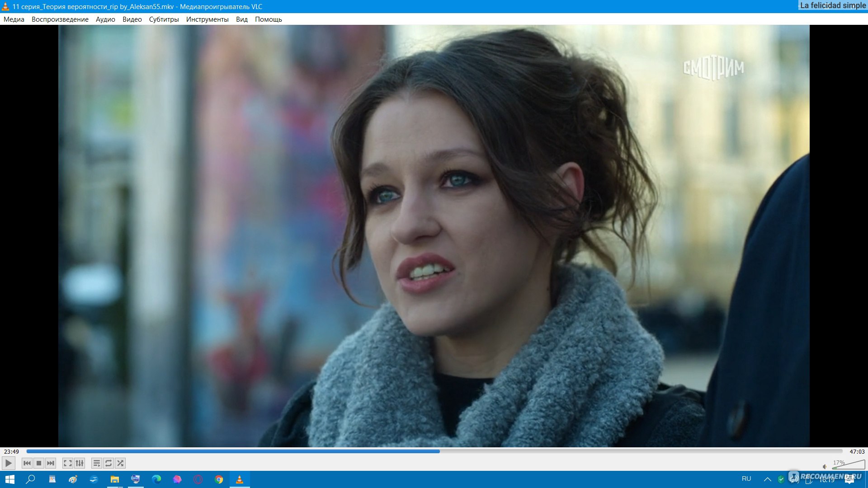Viewport: 868px width, 488px height.
Task: Open the computer monitor app in taskbar
Action: coord(136,479)
